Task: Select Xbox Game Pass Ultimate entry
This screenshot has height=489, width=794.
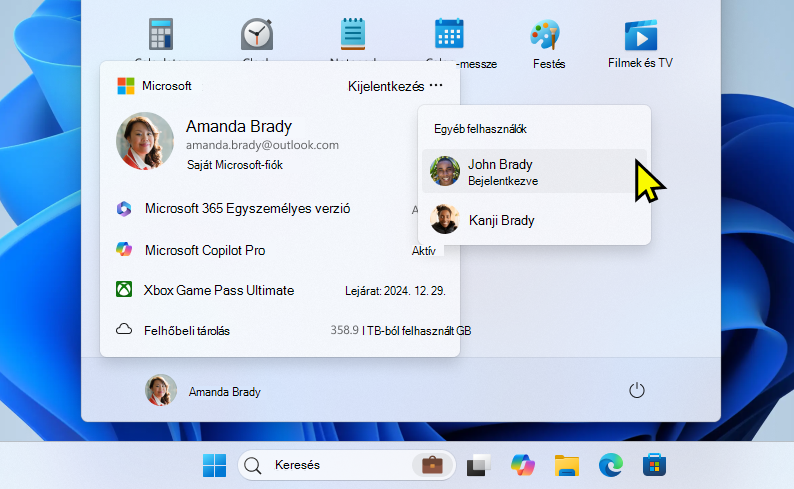Action: click(281, 290)
